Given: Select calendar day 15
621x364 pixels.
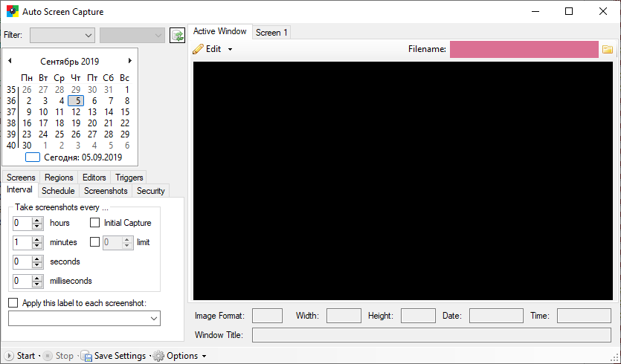Looking at the screenshot, I should click(125, 112).
